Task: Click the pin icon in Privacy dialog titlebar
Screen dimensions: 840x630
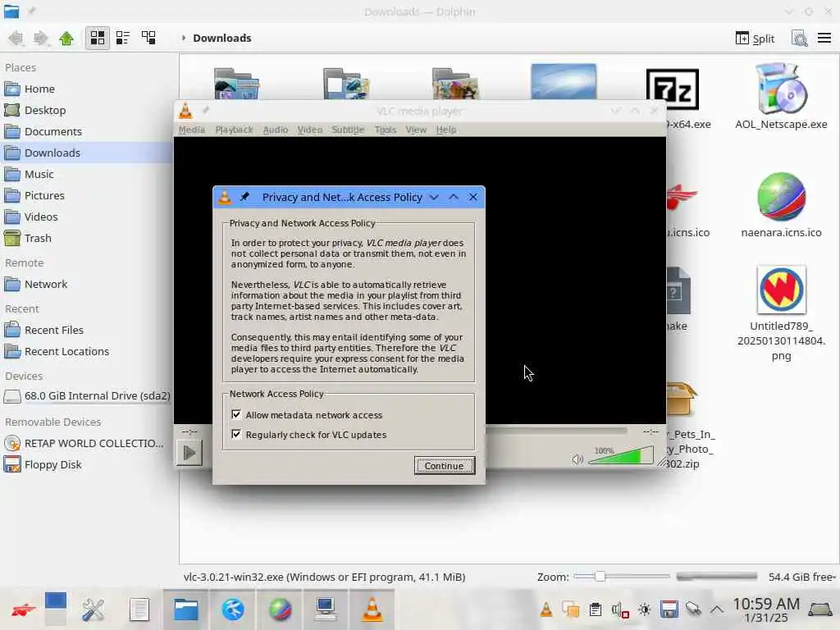Action: 244,197
